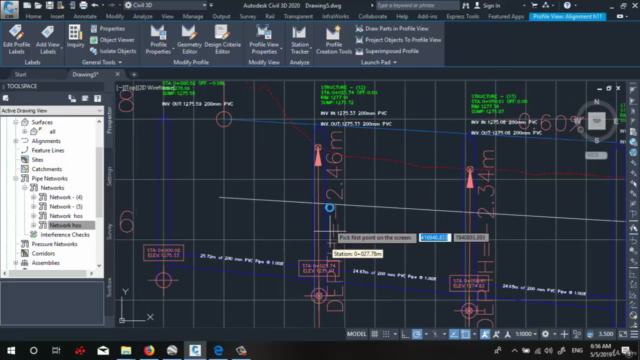Toggle polar tracking in status bar
640x360 pixels.
(417, 334)
